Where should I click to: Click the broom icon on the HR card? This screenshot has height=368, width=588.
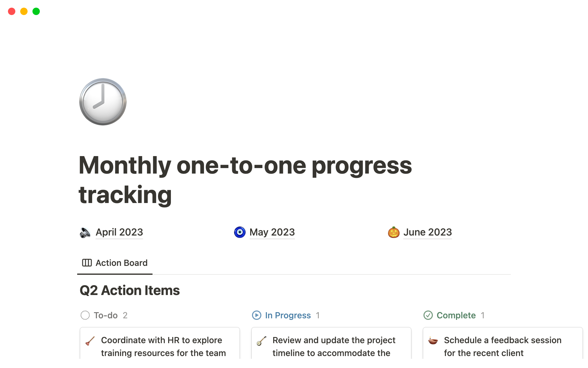click(x=90, y=341)
